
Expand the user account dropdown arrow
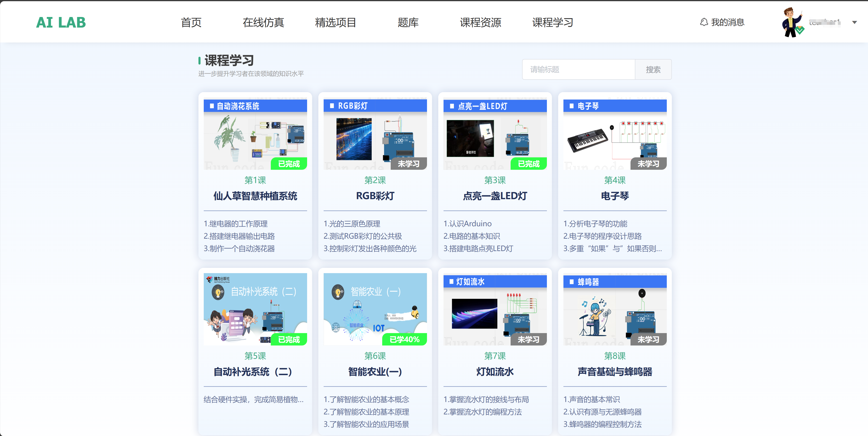coord(854,23)
